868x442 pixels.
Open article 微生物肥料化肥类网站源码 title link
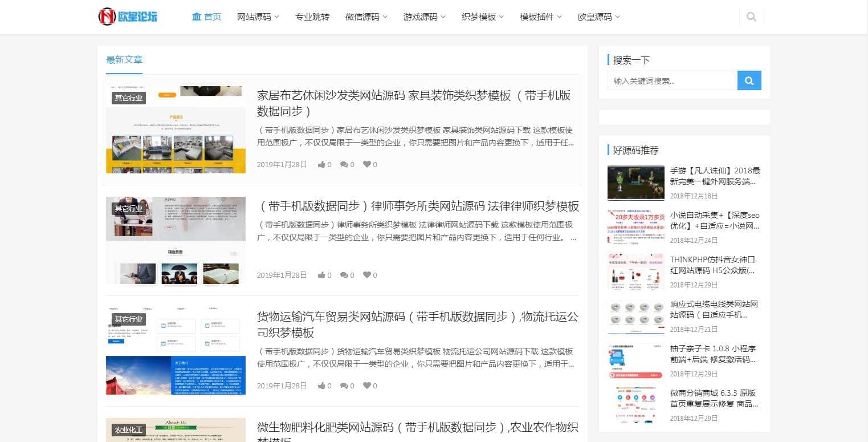point(418,432)
